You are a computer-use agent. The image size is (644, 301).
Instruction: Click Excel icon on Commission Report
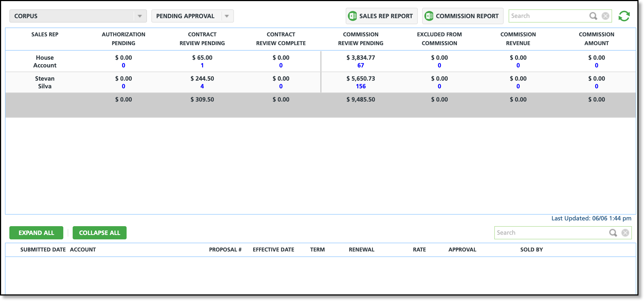429,16
